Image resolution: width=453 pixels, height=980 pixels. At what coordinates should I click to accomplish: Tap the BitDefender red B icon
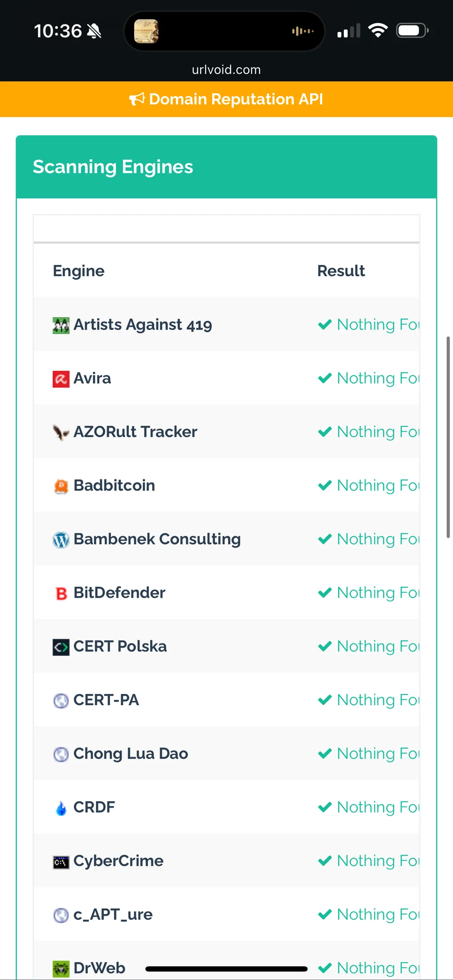point(61,593)
